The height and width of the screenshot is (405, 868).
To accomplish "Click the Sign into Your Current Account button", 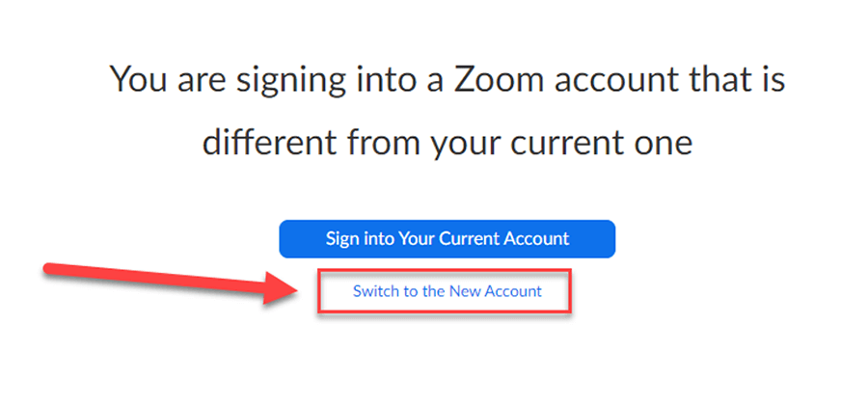I will pos(447,238).
